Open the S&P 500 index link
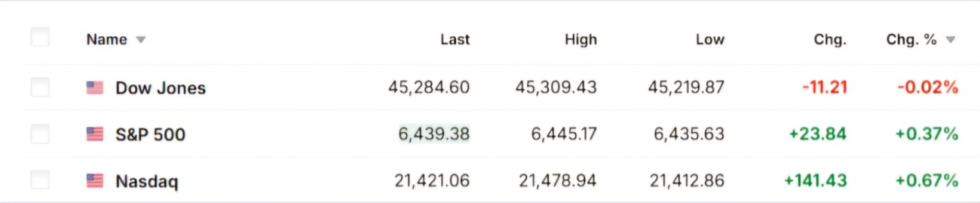The image size is (980, 203). [x=151, y=134]
